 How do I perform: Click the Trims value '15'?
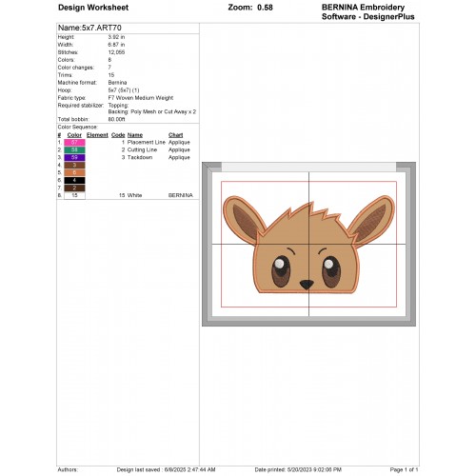[x=111, y=75]
